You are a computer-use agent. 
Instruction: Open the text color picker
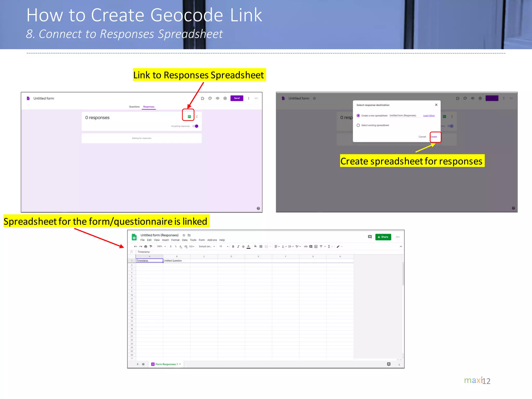(249, 247)
